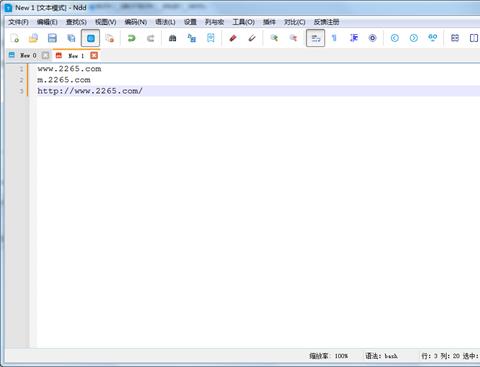Image resolution: width=480 pixels, height=367 pixels.
Task: Click the close-file icon in the toolbar
Action: [x=110, y=38]
